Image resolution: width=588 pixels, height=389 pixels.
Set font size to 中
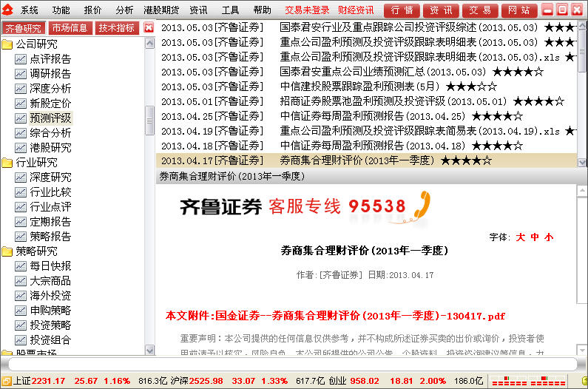tap(535, 237)
